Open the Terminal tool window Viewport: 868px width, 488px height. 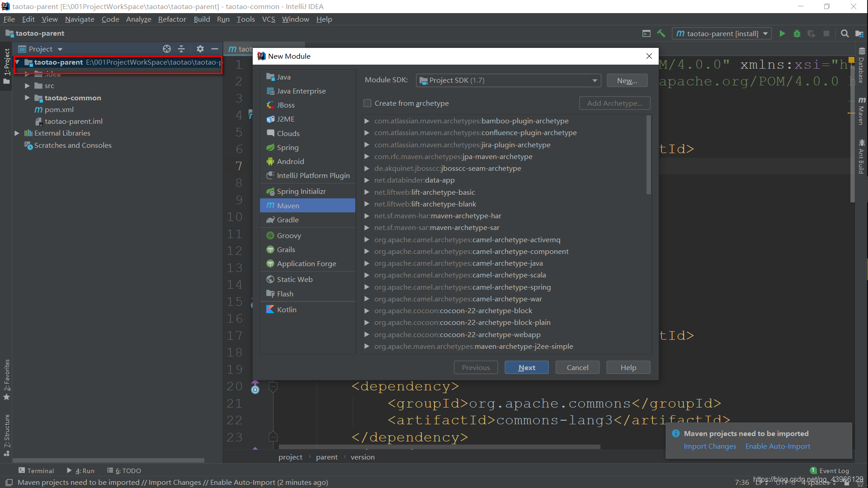(x=36, y=471)
